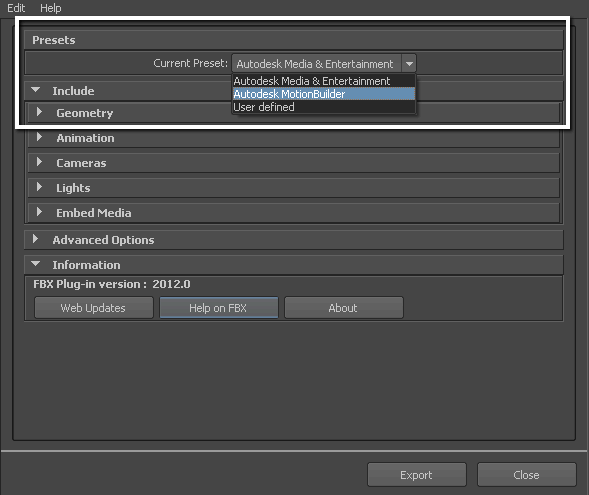589x495 pixels.
Task: Click the Close button
Action: coord(527,475)
